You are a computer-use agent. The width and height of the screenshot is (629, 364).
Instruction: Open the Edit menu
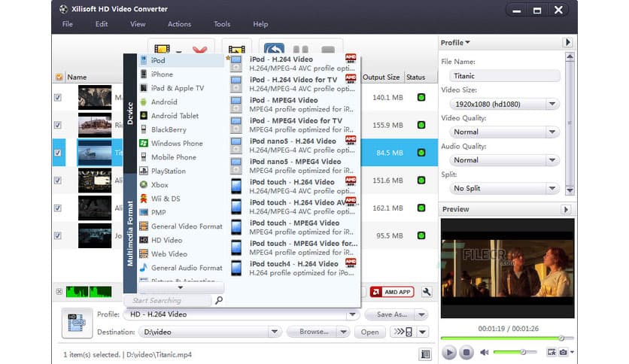pyautogui.click(x=102, y=24)
